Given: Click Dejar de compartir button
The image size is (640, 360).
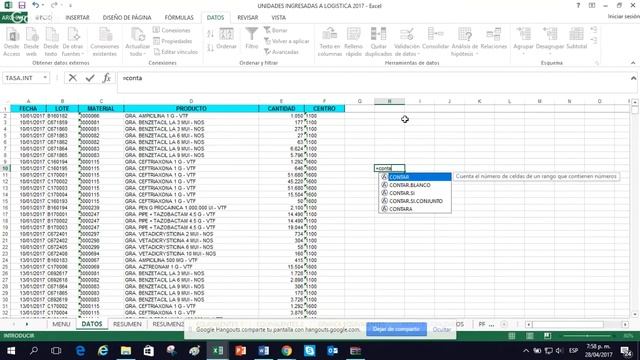Looking at the screenshot, I should (x=396, y=329).
